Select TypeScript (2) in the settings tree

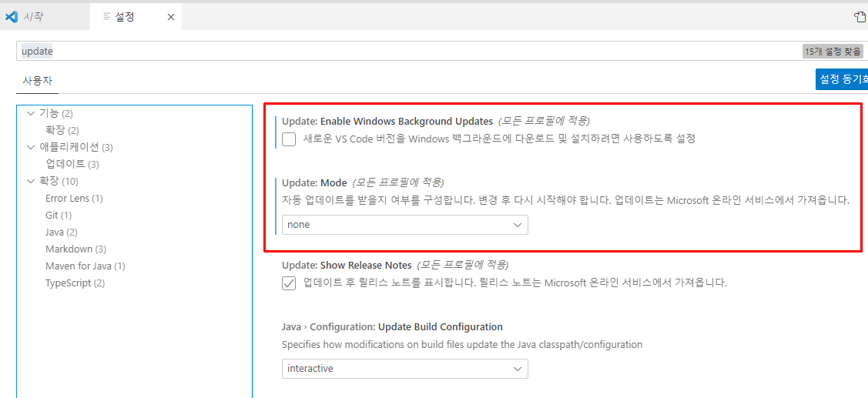(x=75, y=283)
